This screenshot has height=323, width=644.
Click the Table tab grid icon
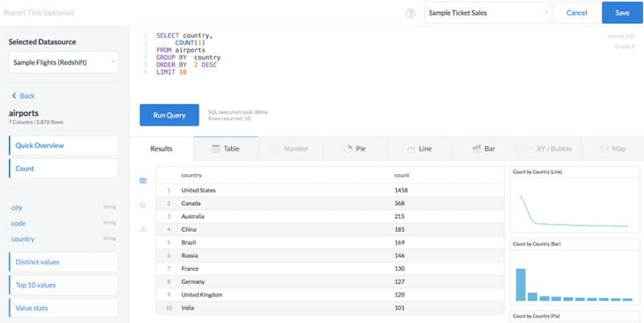coord(216,149)
